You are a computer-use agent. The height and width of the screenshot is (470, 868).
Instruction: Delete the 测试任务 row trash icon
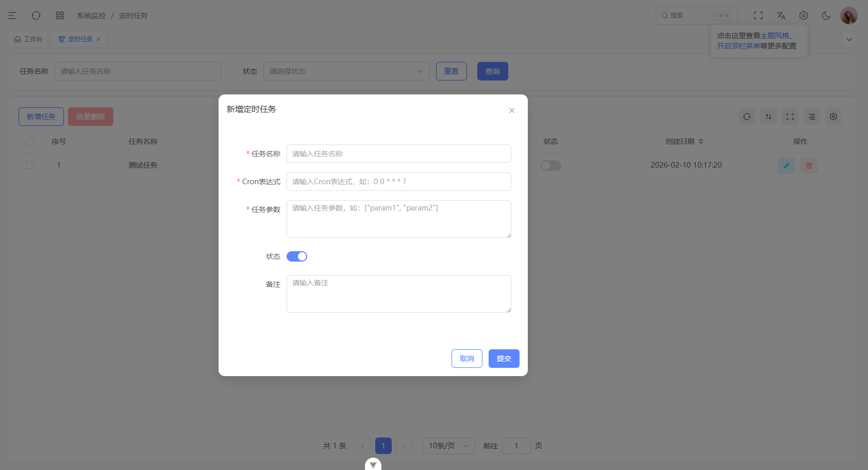click(x=809, y=166)
